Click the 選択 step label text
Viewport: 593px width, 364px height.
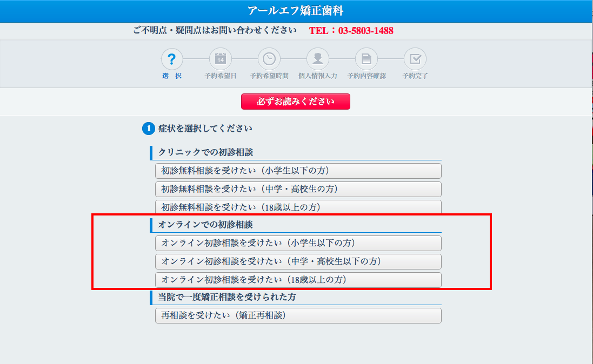tap(172, 76)
